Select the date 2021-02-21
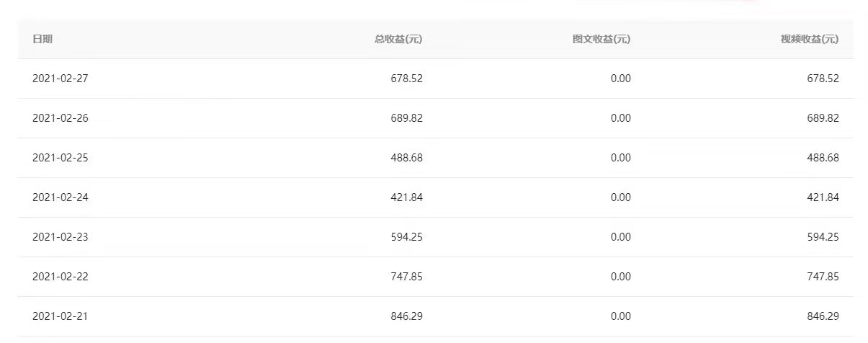Screen dimensions: 868x343 (x=61, y=316)
